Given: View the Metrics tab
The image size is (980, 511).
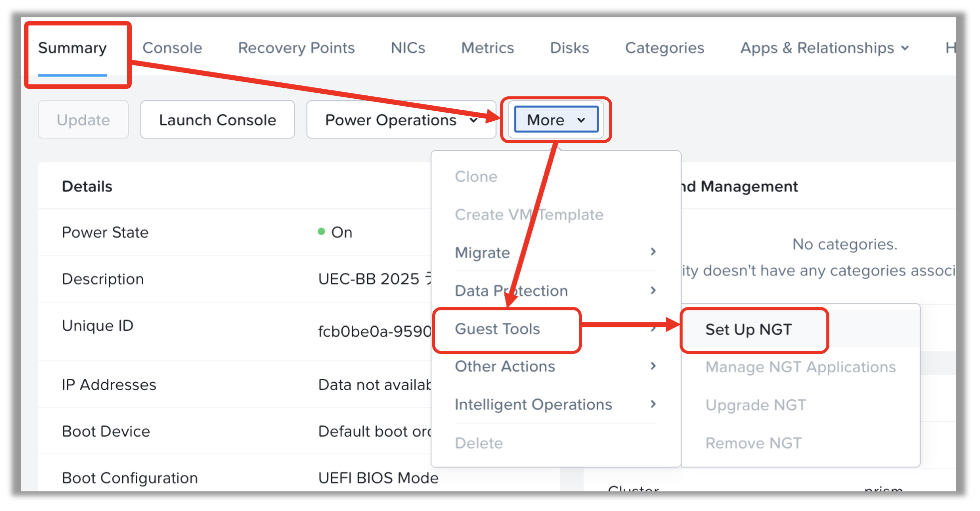Looking at the screenshot, I should (x=487, y=48).
